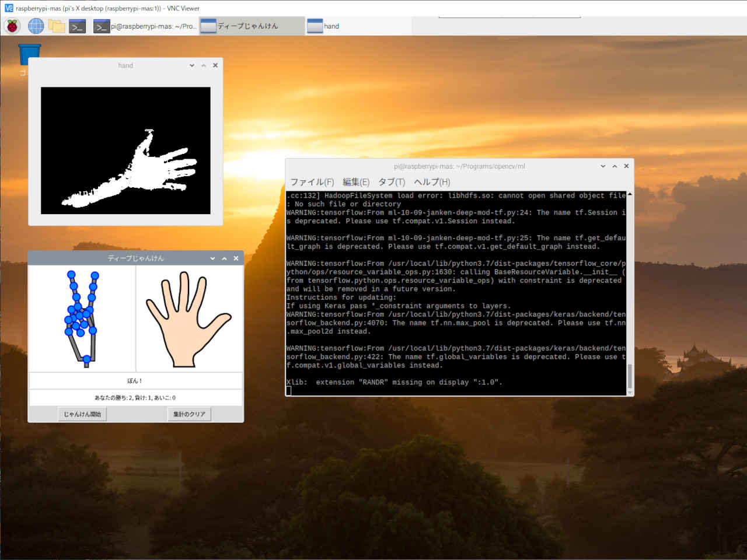
Task: Open 編集(E) menu in terminal
Action: point(356,182)
